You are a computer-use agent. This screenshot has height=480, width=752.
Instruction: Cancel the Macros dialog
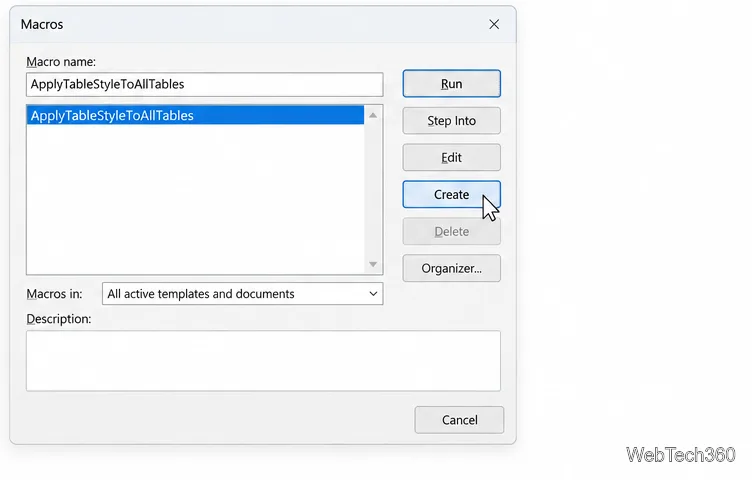pyautogui.click(x=459, y=420)
